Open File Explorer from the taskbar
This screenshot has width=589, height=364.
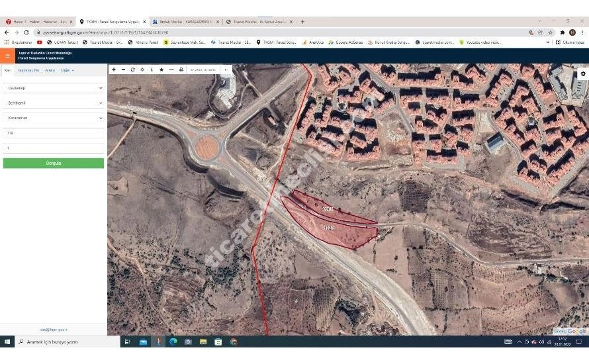[x=203, y=342]
